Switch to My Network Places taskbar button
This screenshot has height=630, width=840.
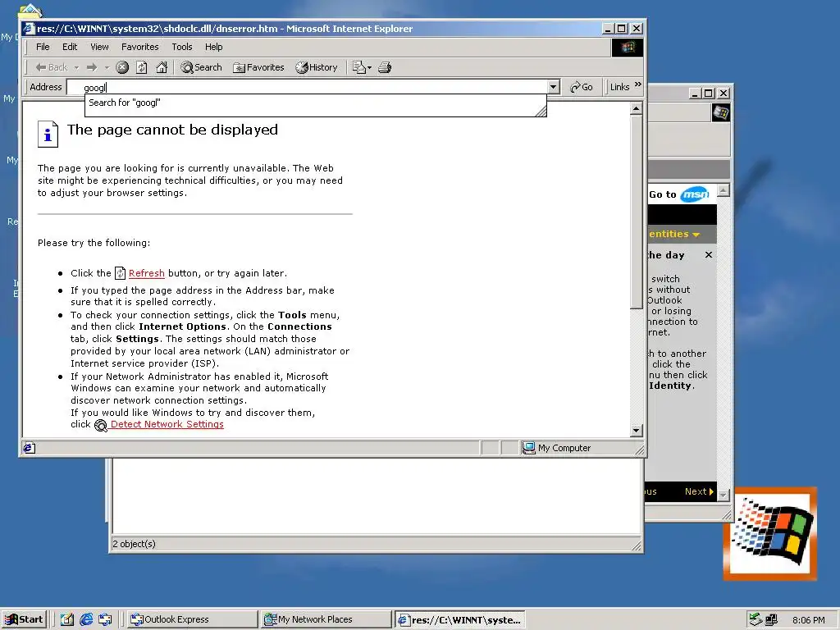coord(326,619)
